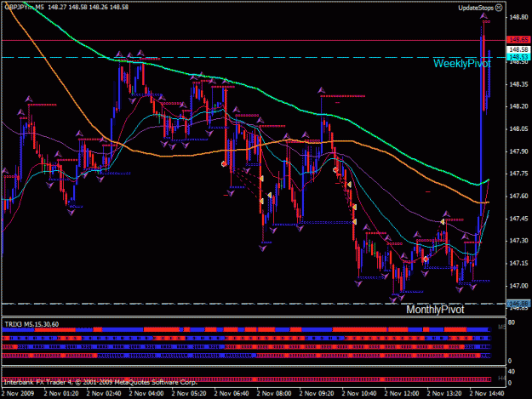Click the 2 Nov 01:20 time label

pos(61,394)
